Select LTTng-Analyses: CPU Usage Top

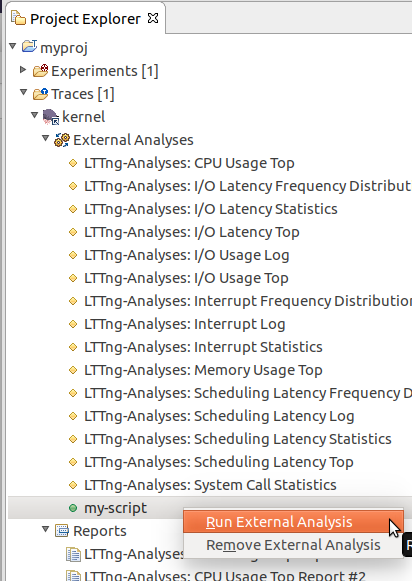click(x=189, y=163)
